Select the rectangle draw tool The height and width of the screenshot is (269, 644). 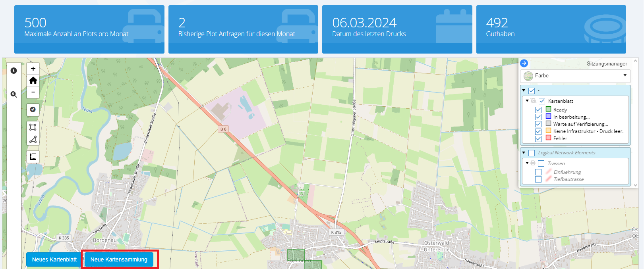click(x=33, y=127)
